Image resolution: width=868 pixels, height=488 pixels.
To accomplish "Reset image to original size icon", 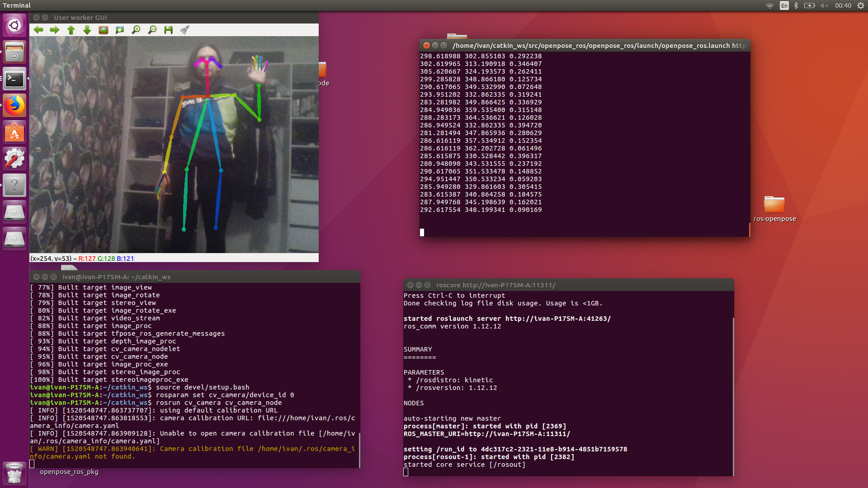I will coord(104,30).
